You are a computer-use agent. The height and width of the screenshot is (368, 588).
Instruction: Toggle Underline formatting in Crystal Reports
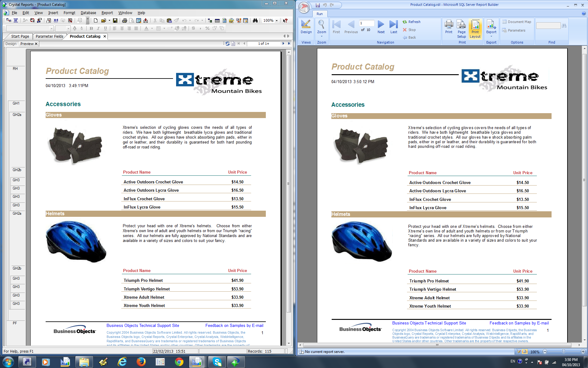coord(105,28)
